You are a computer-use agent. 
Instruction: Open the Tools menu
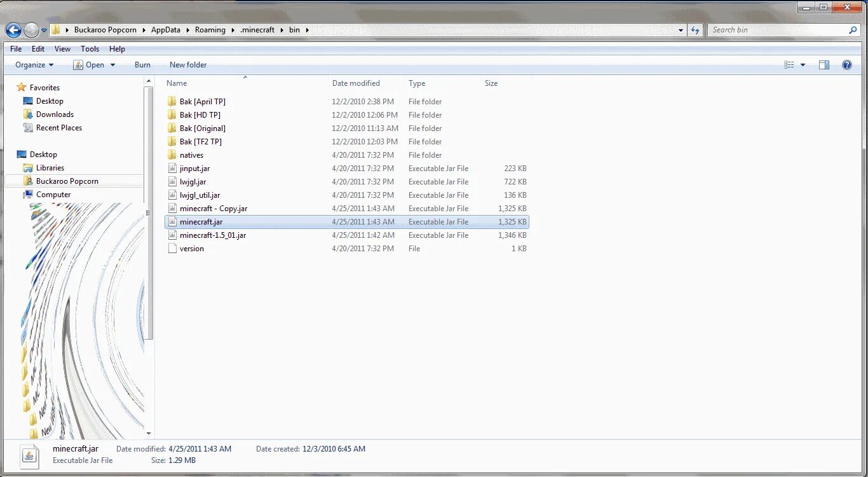click(x=90, y=49)
